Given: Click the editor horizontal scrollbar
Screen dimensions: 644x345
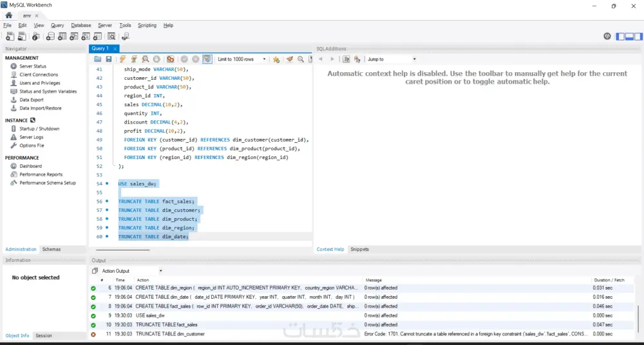Looking at the screenshot, I should tap(123, 249).
